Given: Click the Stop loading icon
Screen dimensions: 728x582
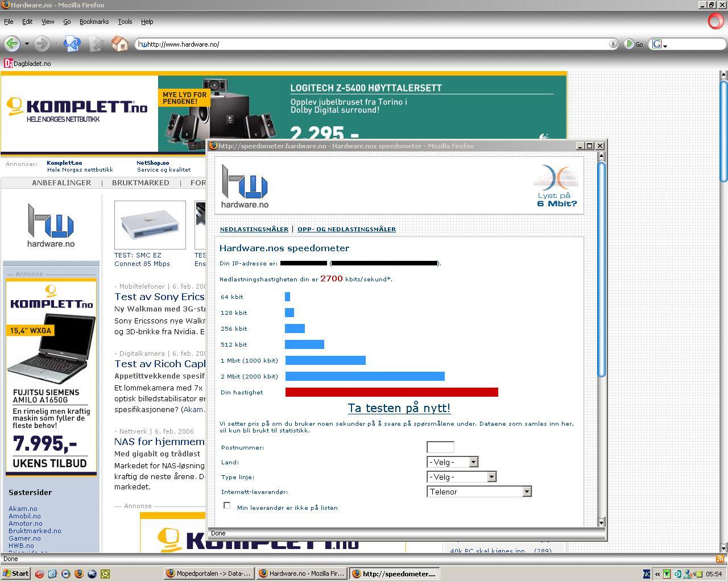Looking at the screenshot, I should click(x=97, y=44).
